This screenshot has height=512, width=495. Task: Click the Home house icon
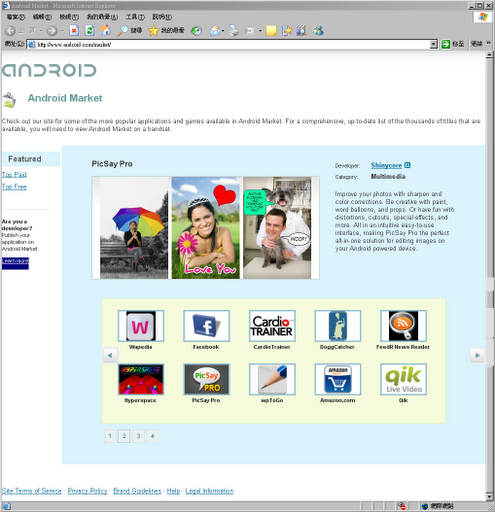point(106,30)
